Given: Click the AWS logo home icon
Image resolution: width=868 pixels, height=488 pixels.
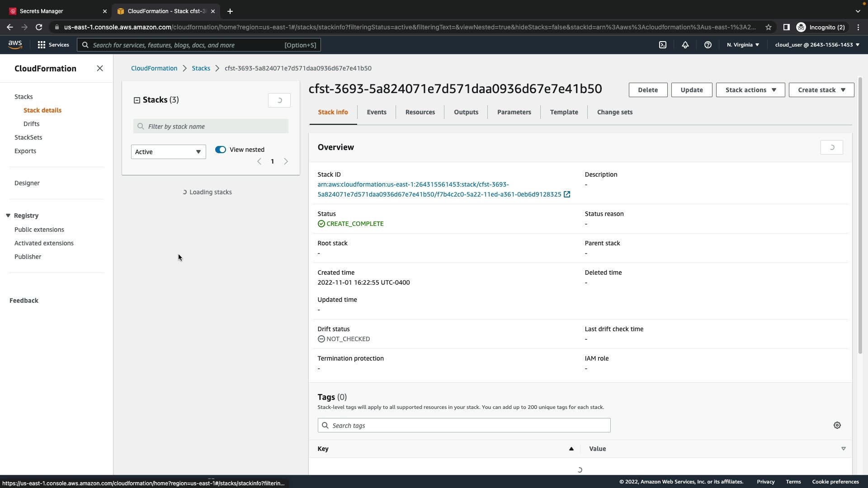Looking at the screenshot, I should (x=15, y=44).
